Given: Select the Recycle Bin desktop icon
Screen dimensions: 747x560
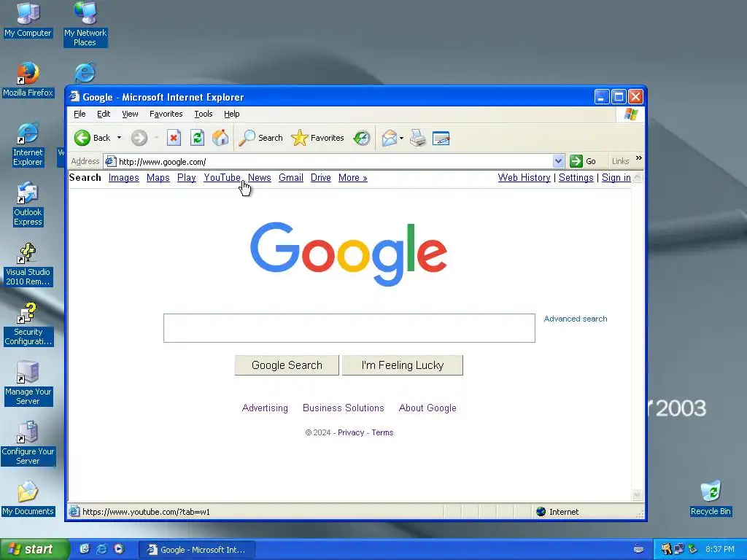Looking at the screenshot, I should pos(711,499).
